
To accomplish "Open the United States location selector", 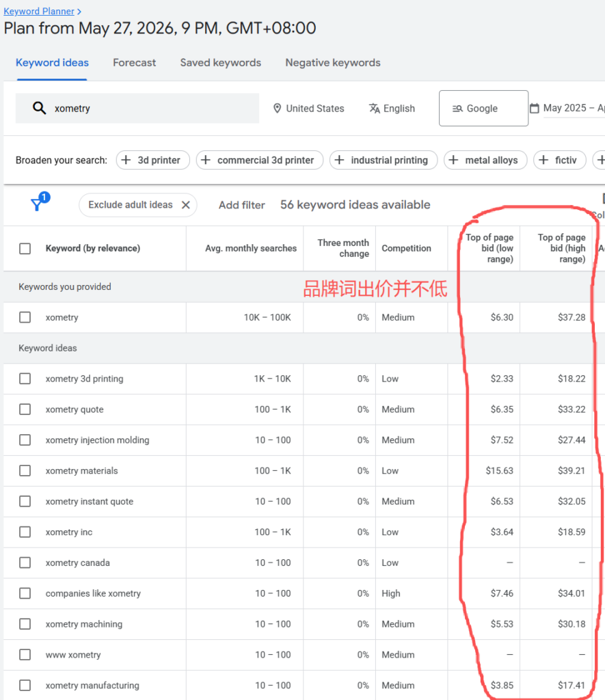I will click(x=308, y=109).
